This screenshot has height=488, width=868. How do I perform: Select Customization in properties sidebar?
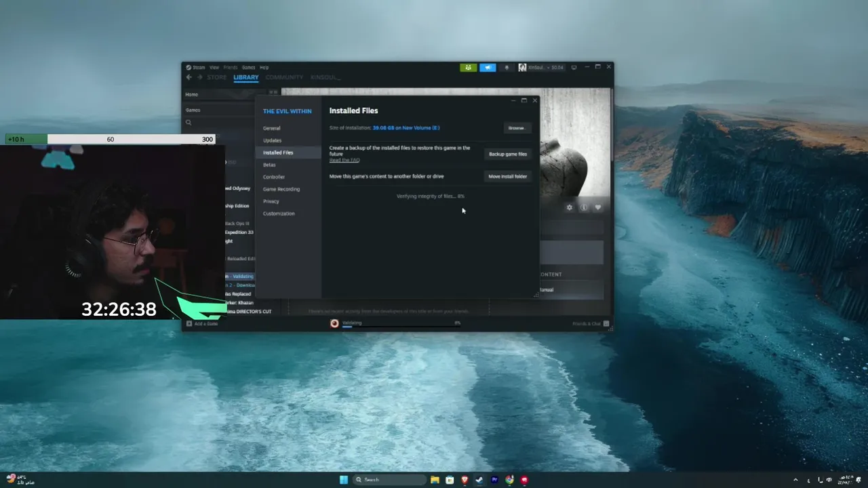tap(279, 213)
